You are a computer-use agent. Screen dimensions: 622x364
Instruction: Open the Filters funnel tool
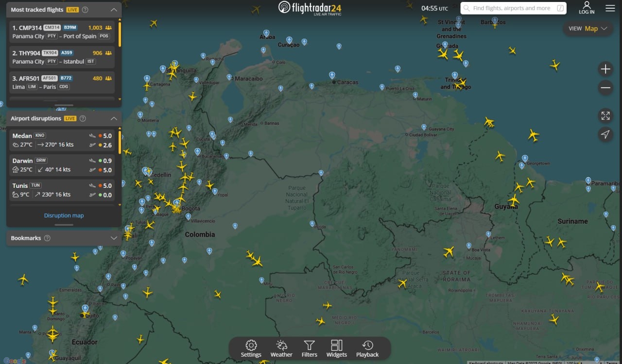coord(309,348)
